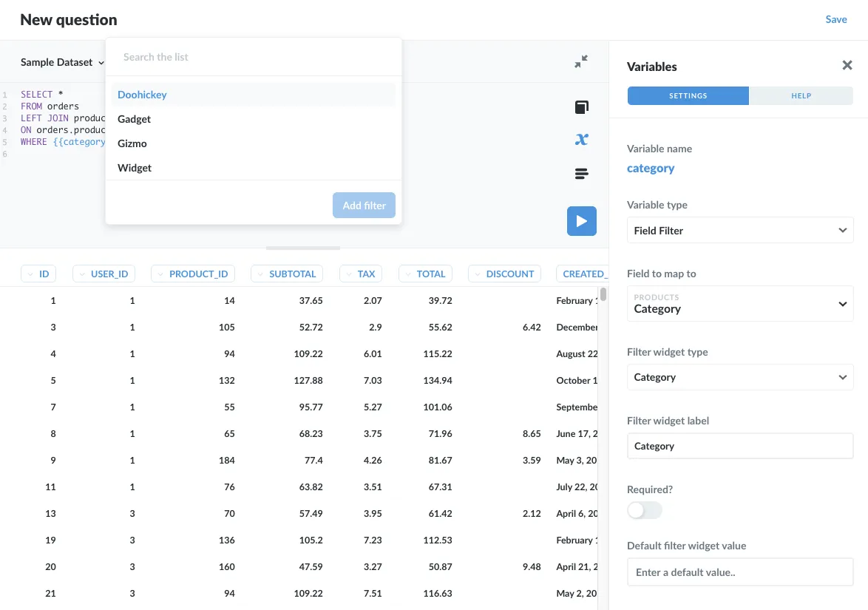
Task: Click the SELECT * line in the editor
Action: (x=42, y=94)
